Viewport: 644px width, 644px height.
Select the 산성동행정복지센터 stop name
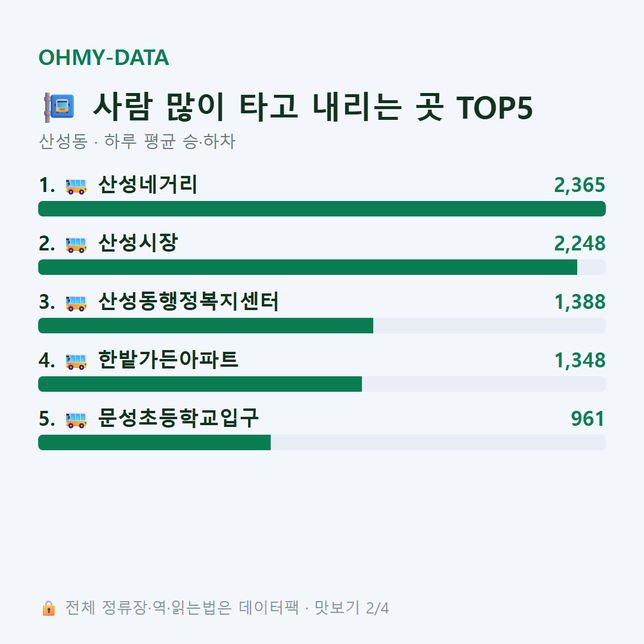coord(188,301)
